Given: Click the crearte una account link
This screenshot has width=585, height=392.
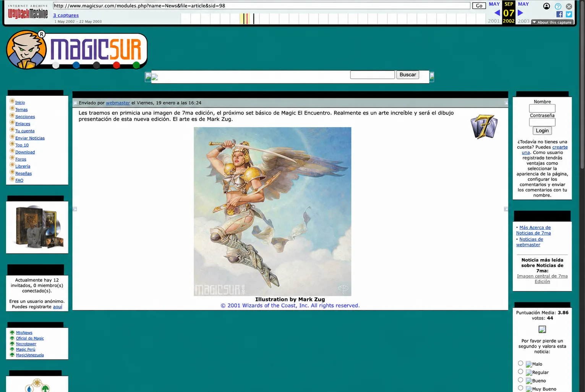Looking at the screenshot, I should coord(545,150).
